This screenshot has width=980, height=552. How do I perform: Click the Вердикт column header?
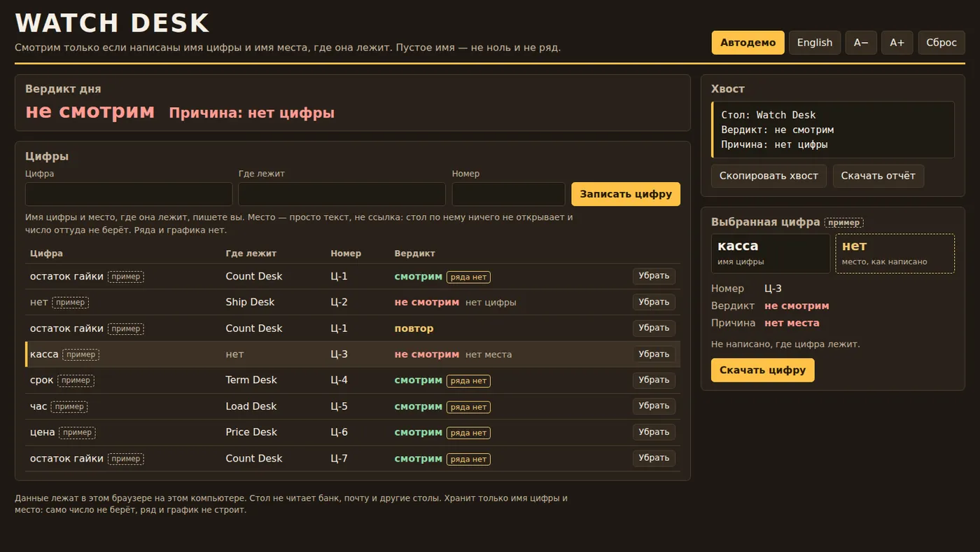click(414, 254)
